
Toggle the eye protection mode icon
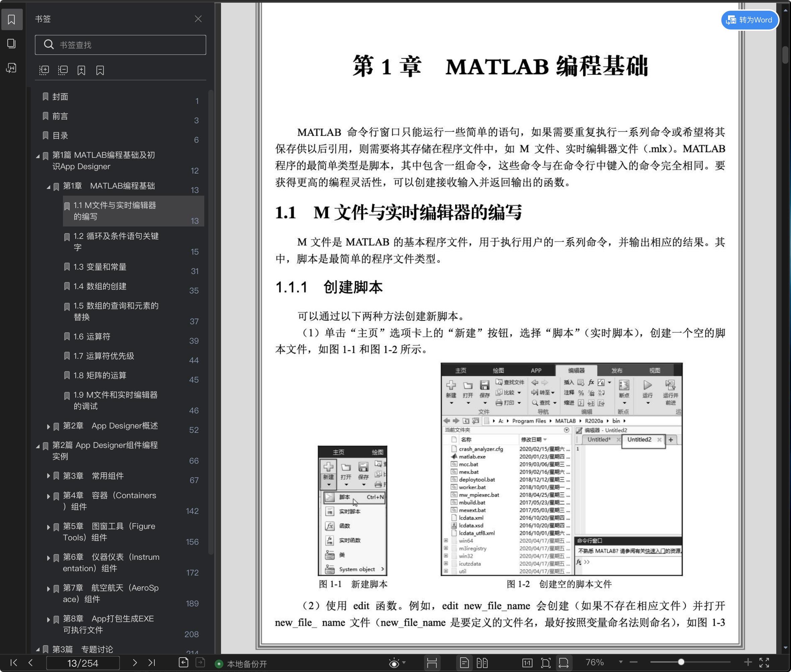pyautogui.click(x=394, y=663)
